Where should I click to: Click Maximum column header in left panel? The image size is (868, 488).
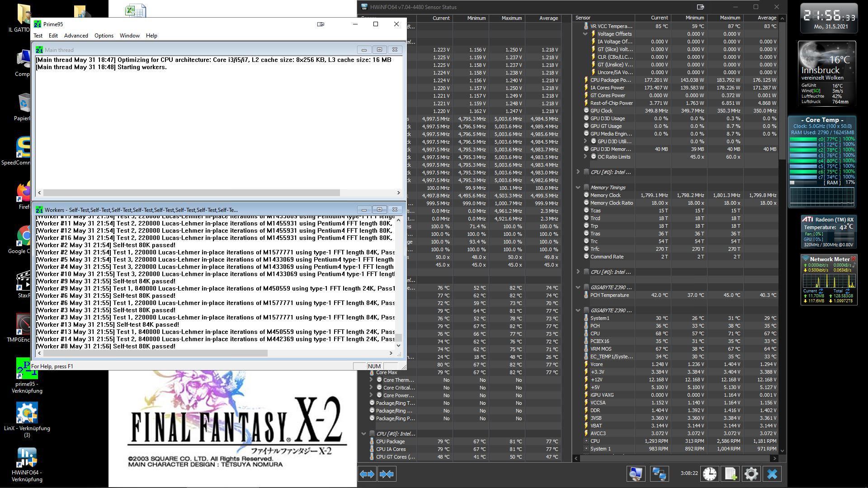(506, 18)
